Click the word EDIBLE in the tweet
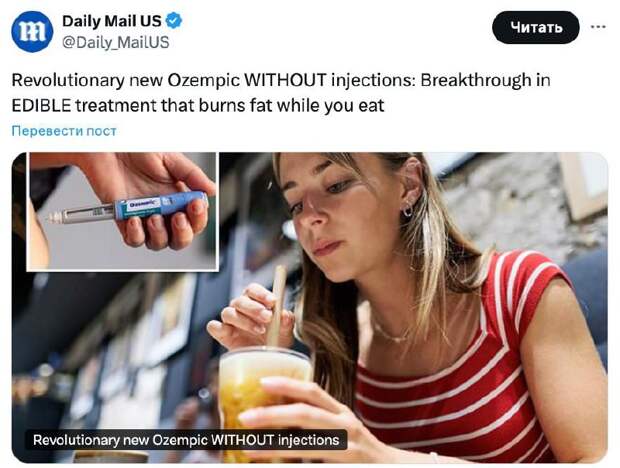Screen dimensions: 620x468 pyautogui.click(x=41, y=106)
